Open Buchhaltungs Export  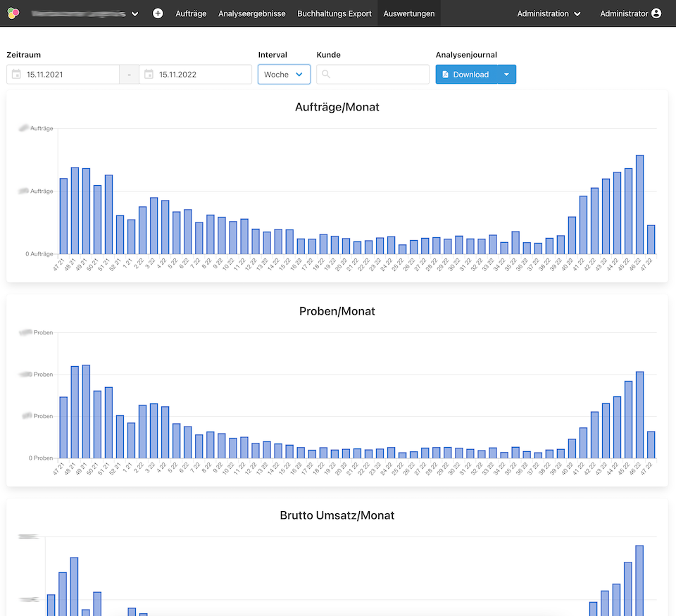334,14
